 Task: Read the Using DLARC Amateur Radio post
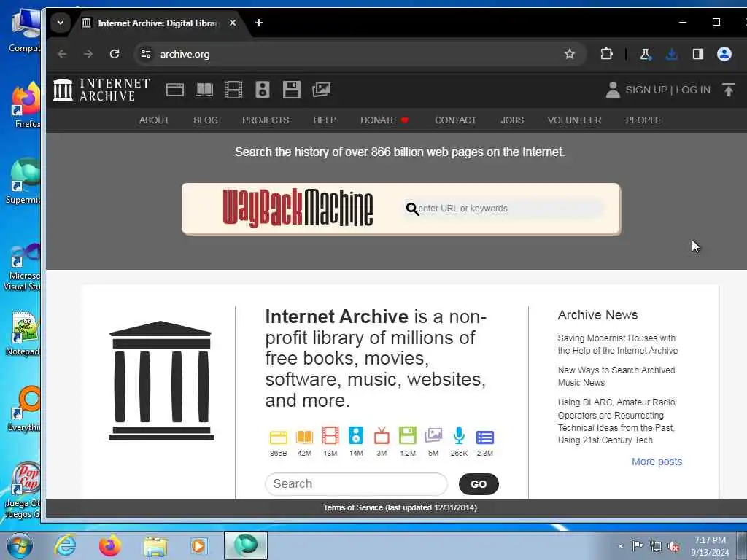(x=616, y=421)
